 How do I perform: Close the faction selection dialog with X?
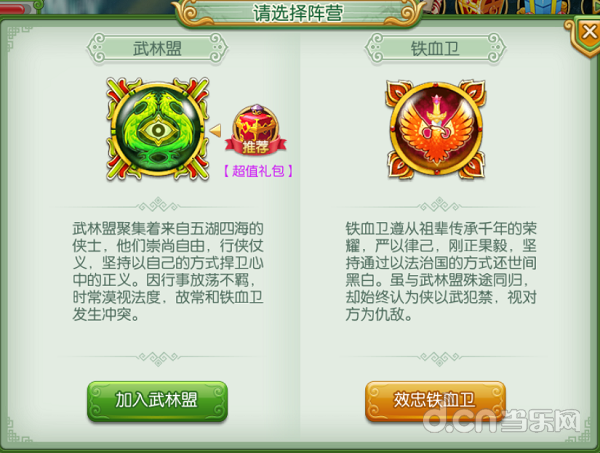pyautogui.click(x=589, y=32)
